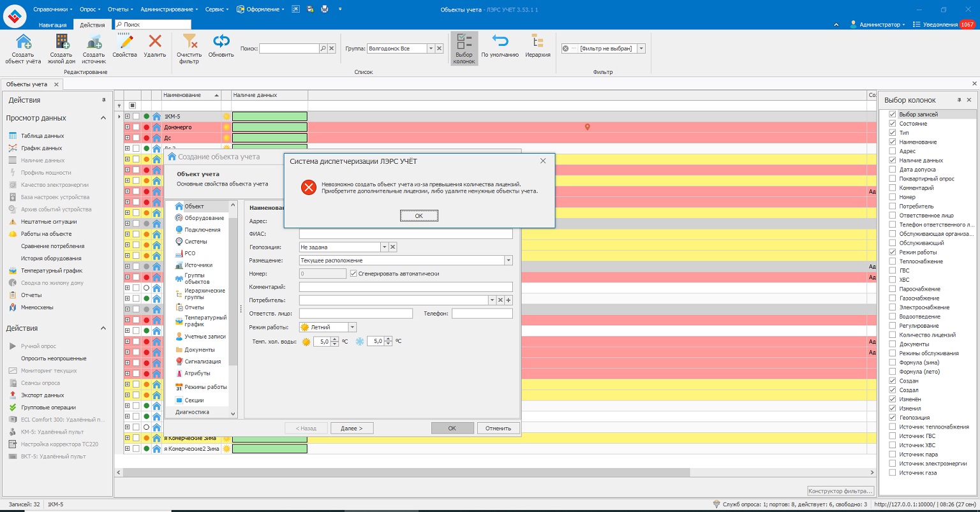Open the Фильтр не выбран dropdown

click(x=641, y=48)
